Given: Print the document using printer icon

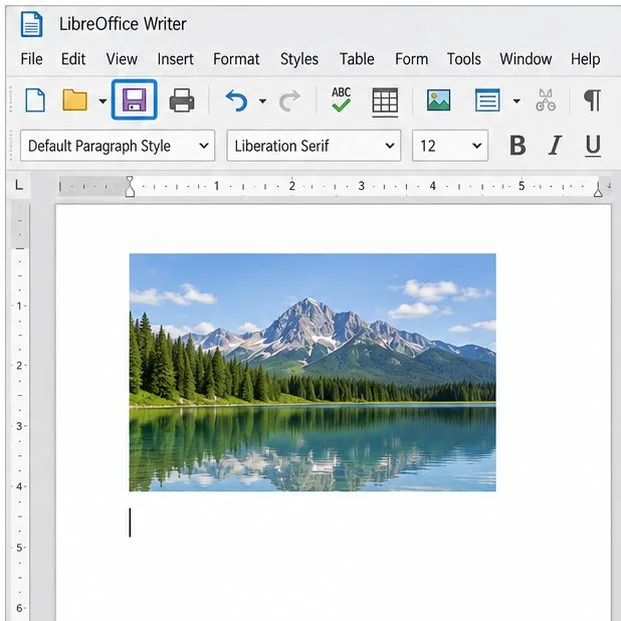Looking at the screenshot, I should [182, 100].
